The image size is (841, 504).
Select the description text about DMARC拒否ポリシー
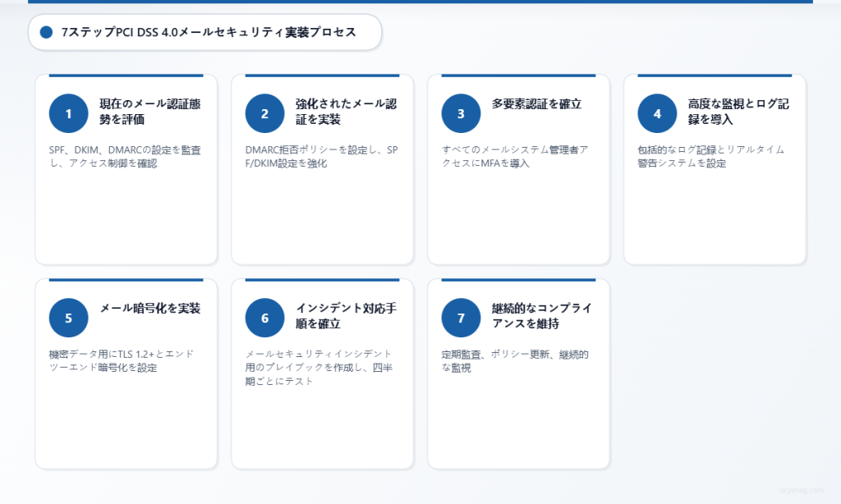coord(322,156)
